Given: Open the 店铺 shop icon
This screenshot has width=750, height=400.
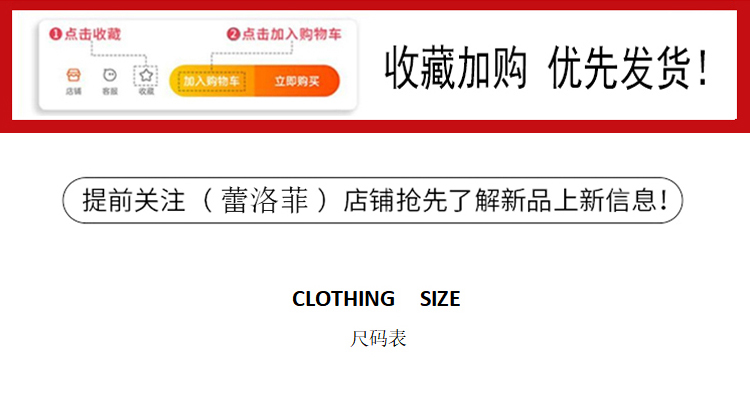Looking at the screenshot, I should [73, 75].
